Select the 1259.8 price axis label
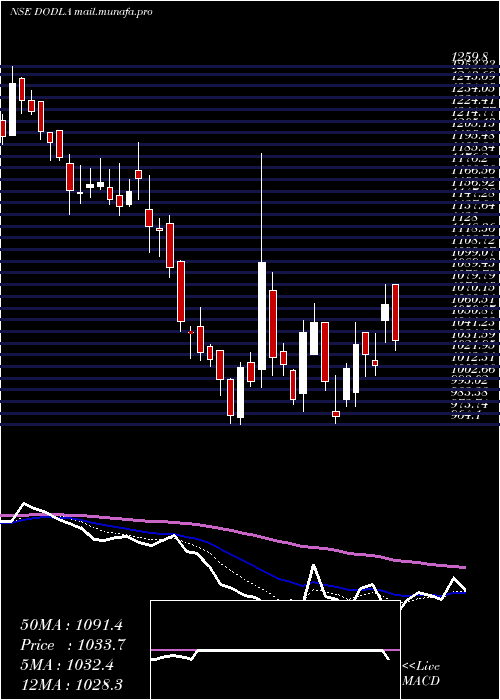500x700 pixels. point(469,56)
